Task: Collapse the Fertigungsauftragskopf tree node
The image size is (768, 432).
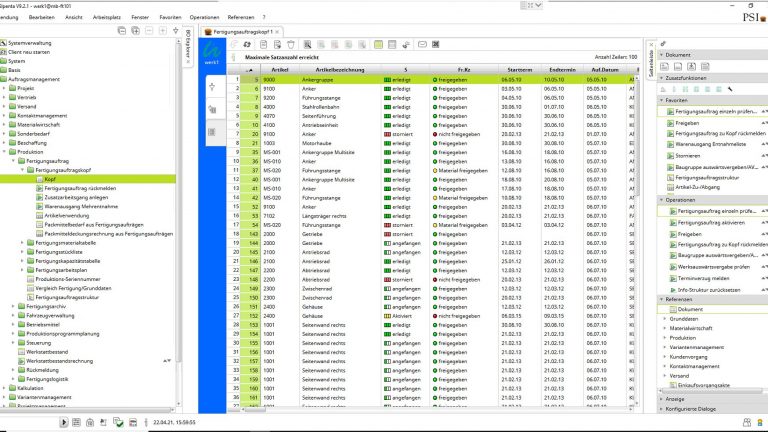Action: click(x=23, y=170)
